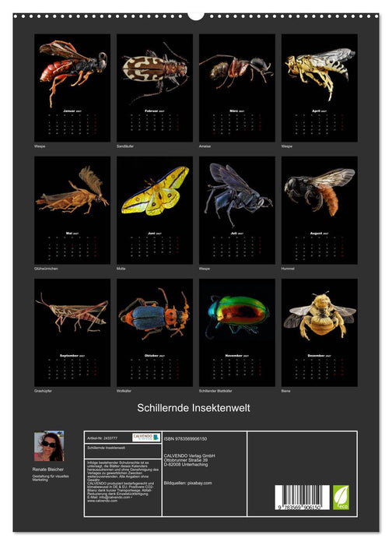The width and height of the screenshot is (392, 545).
Task: Click the copyright notice paragraph
Action: tap(122, 481)
